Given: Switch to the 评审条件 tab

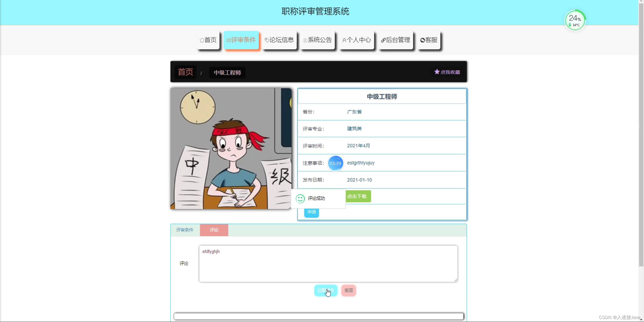Looking at the screenshot, I should (x=185, y=229).
